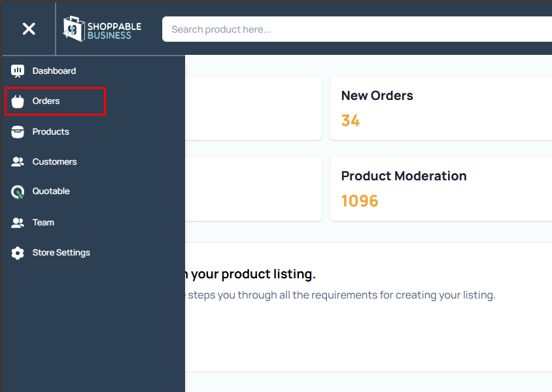This screenshot has width=552, height=392.
Task: Click the Products box icon
Action: pyautogui.click(x=18, y=132)
